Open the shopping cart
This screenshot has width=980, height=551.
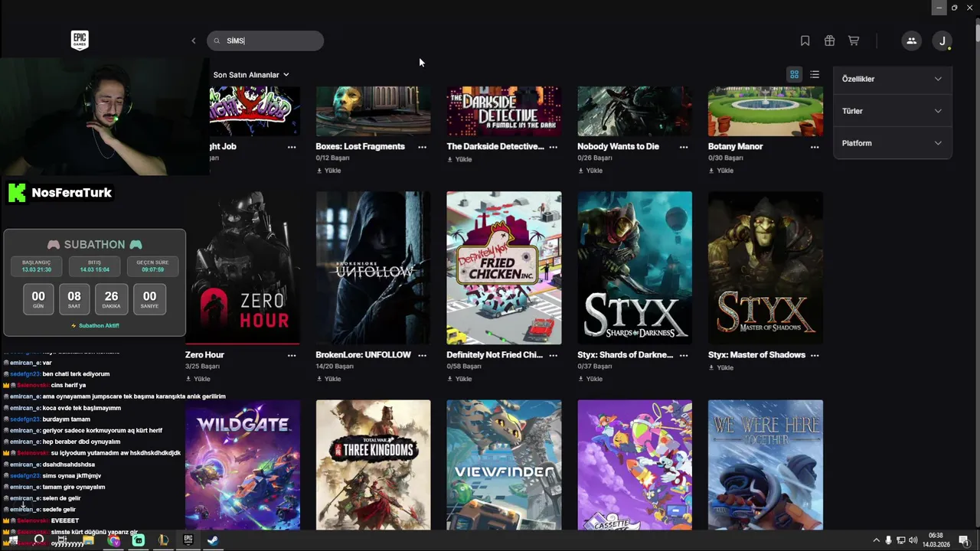point(854,41)
